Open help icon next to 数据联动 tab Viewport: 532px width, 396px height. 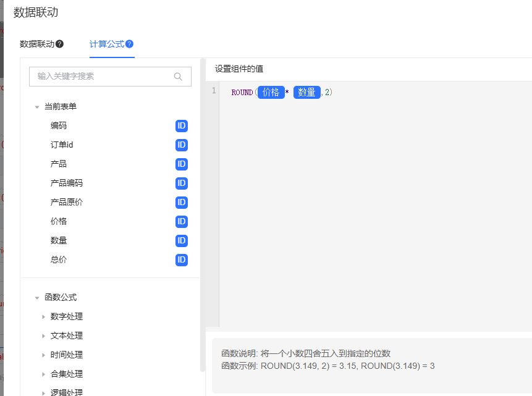(60, 44)
